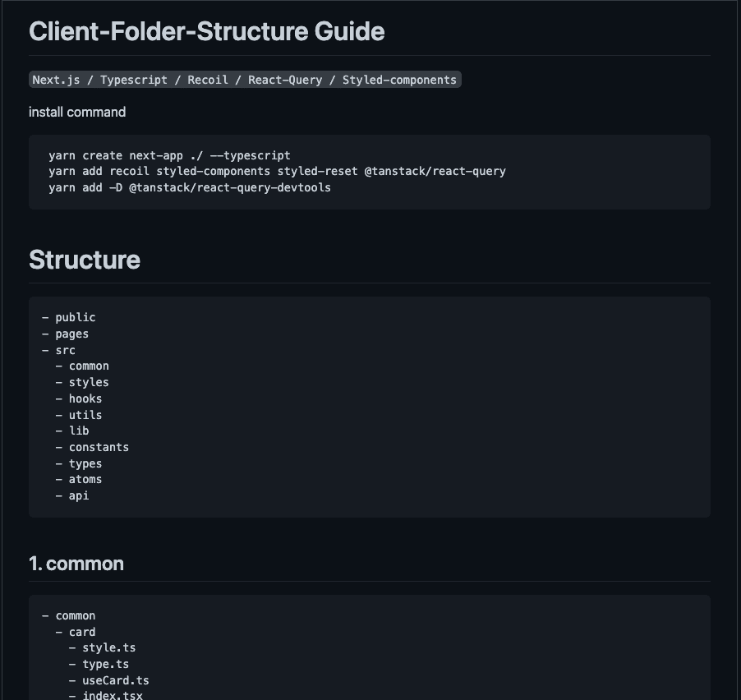Viewport: 741px width, 700px height.
Task: Click the useCard.ts file entry
Action: 115,680
